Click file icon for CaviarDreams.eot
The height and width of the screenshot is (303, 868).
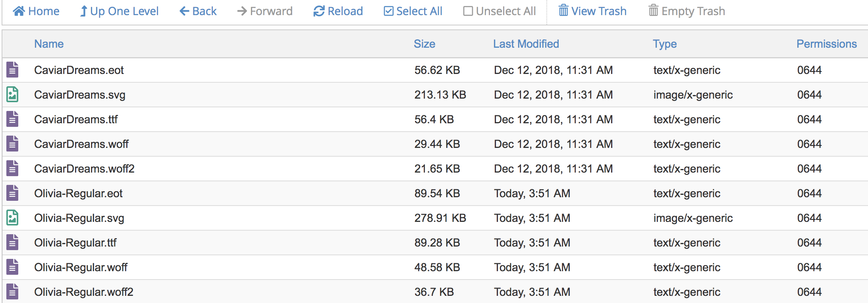point(12,70)
